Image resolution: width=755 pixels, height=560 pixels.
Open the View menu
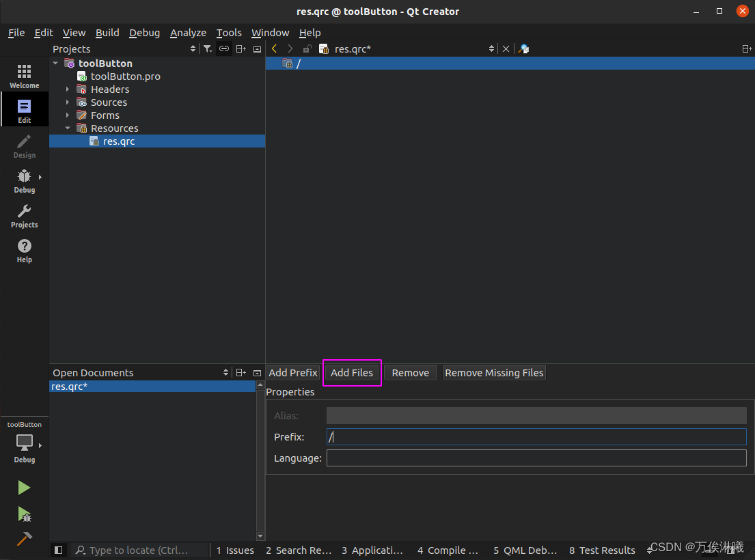pos(74,33)
